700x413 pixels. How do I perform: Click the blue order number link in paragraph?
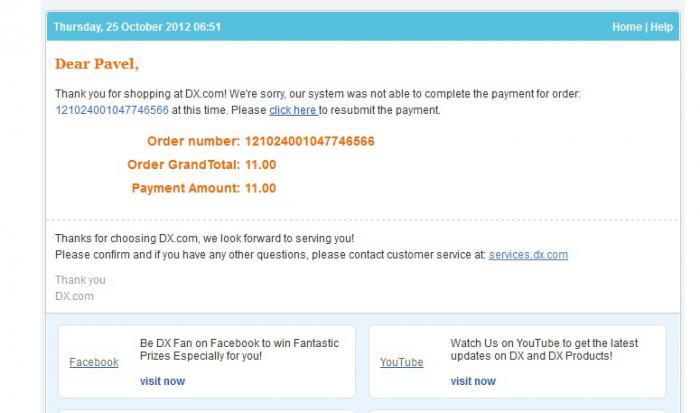tap(112, 110)
